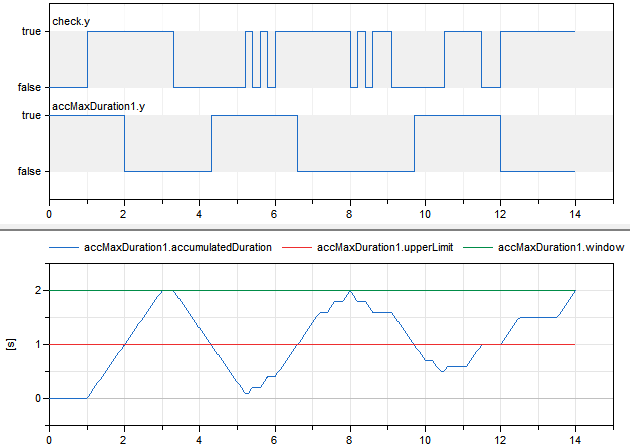The image size is (630, 446).
Task: Click the green horizontal line at value 2
Action: (x=250, y=290)
